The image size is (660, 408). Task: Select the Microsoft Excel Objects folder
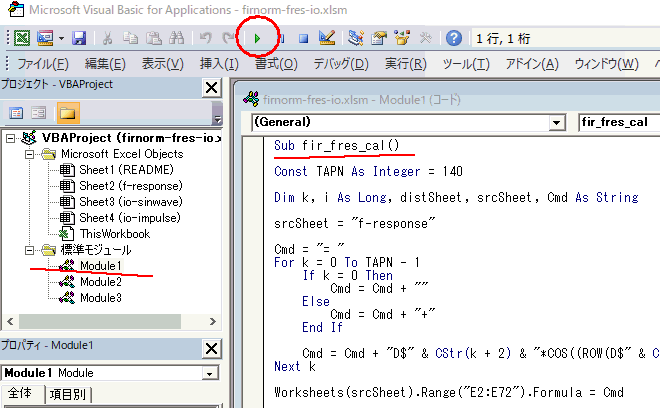(122, 154)
